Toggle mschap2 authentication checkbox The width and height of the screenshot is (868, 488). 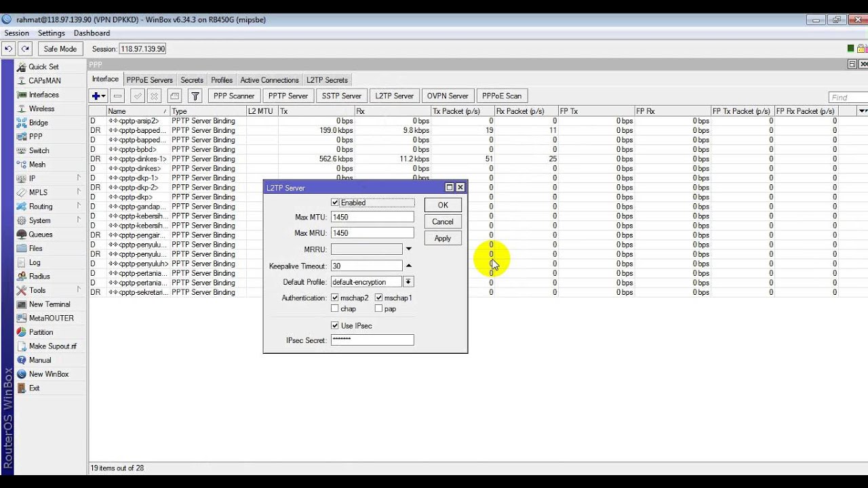(x=335, y=298)
